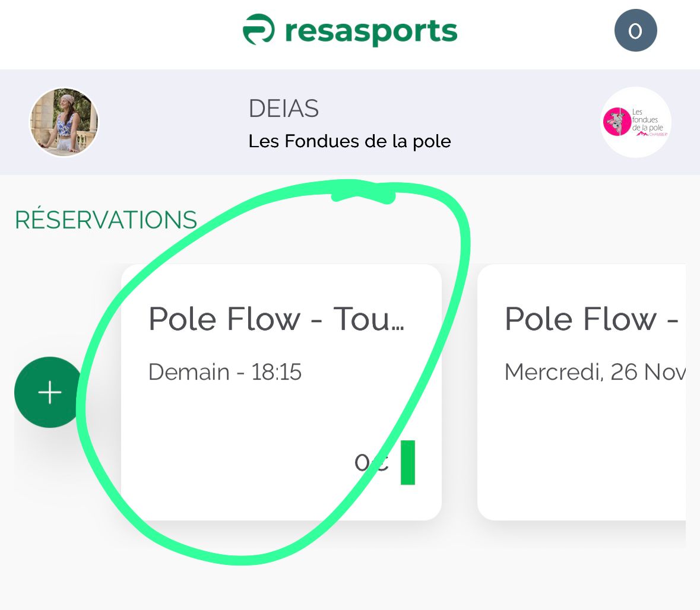Click the 'O' profile badge top right

(635, 30)
